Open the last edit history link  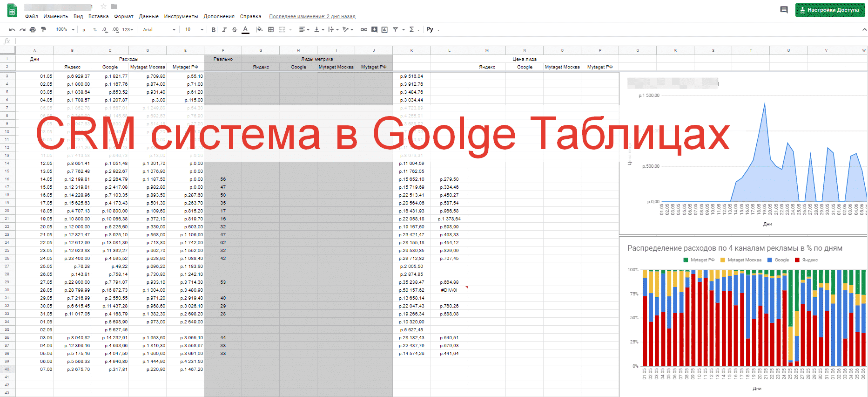click(312, 16)
